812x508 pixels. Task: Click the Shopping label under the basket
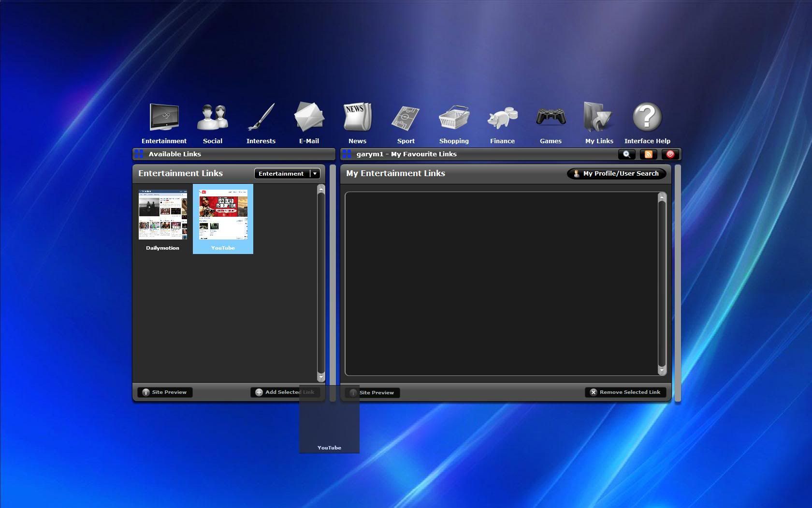click(x=454, y=141)
